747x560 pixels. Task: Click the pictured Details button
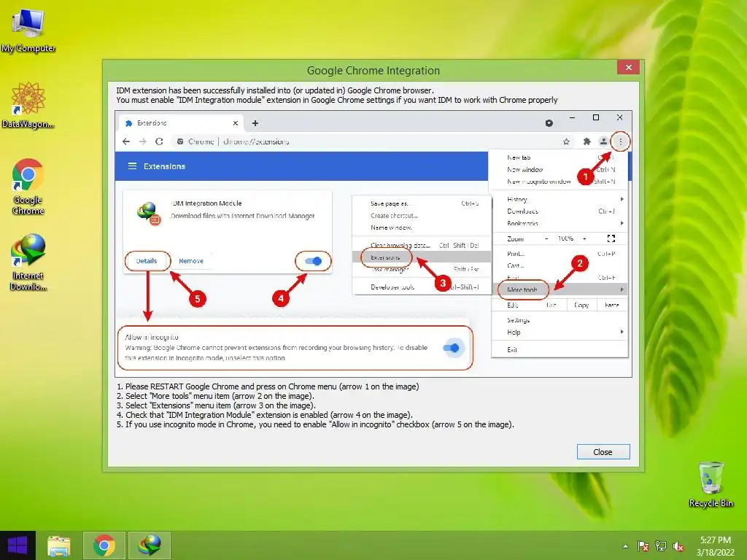click(146, 261)
